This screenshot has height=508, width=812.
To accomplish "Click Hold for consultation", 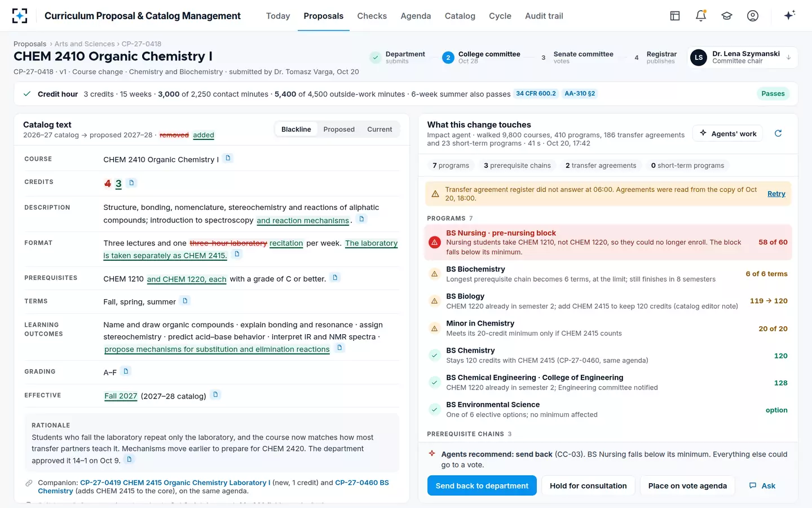I will pyautogui.click(x=588, y=485).
